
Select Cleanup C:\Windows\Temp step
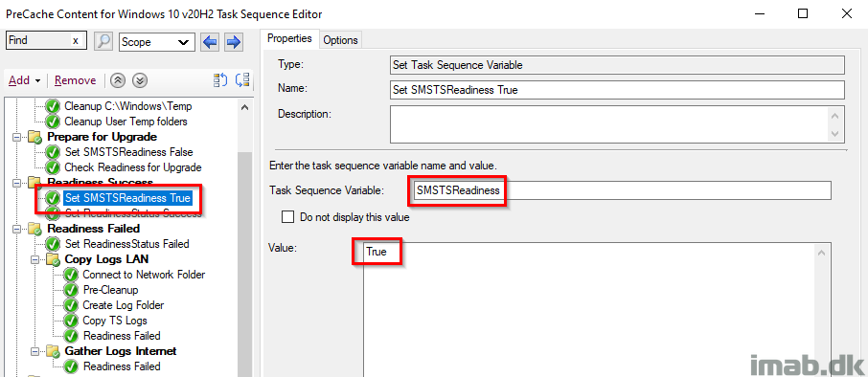coord(127,105)
